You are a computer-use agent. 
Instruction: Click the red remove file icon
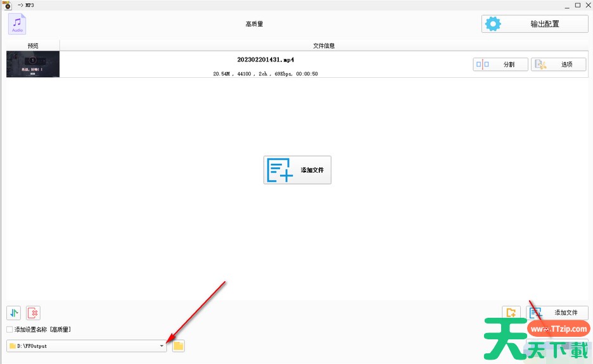[x=33, y=313]
